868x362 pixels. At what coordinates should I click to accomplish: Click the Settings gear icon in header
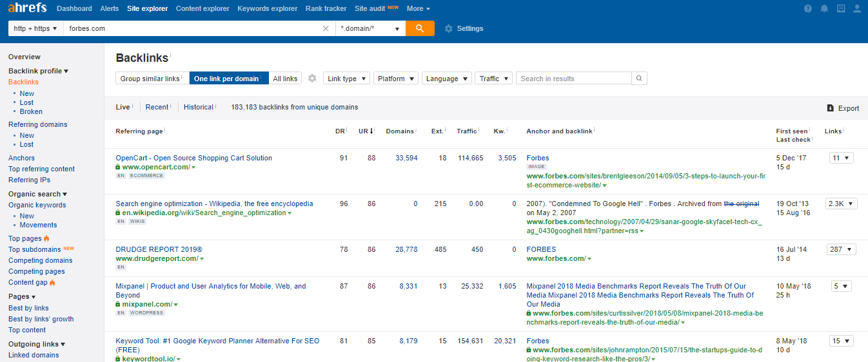(x=449, y=28)
